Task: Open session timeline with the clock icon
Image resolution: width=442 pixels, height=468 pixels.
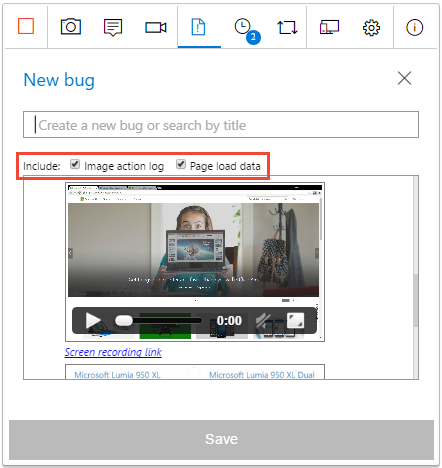Action: [242, 26]
